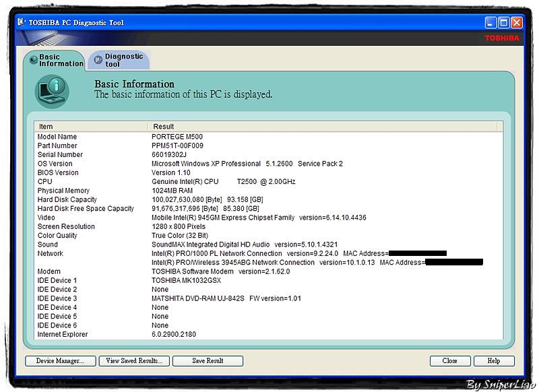Click the Item column header
Viewport: 539px width, 392px height.
click(x=91, y=127)
